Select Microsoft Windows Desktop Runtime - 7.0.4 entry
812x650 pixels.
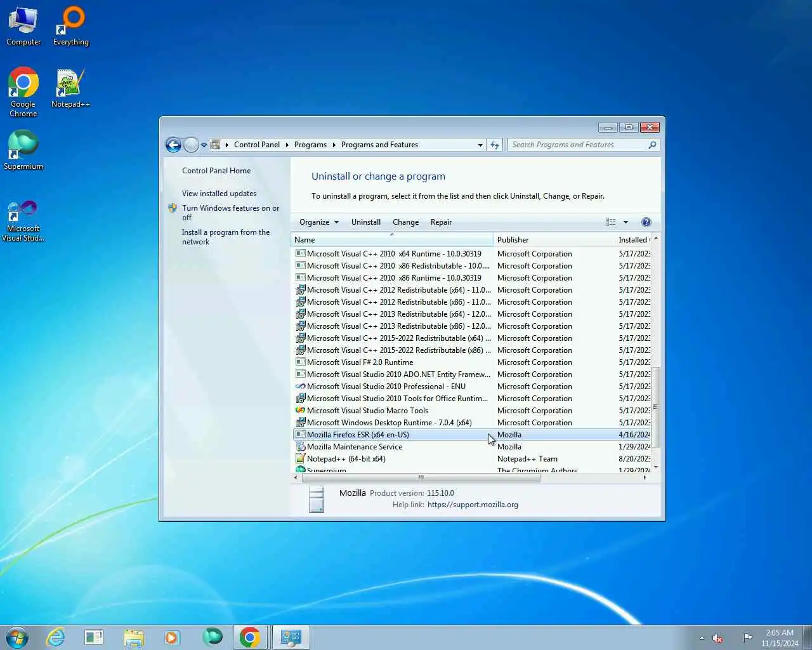[472, 423]
